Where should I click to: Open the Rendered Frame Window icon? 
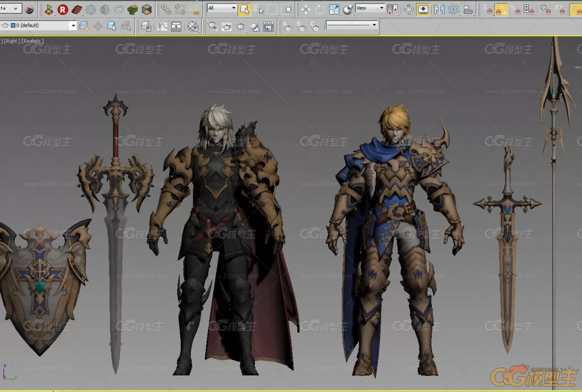[268, 26]
